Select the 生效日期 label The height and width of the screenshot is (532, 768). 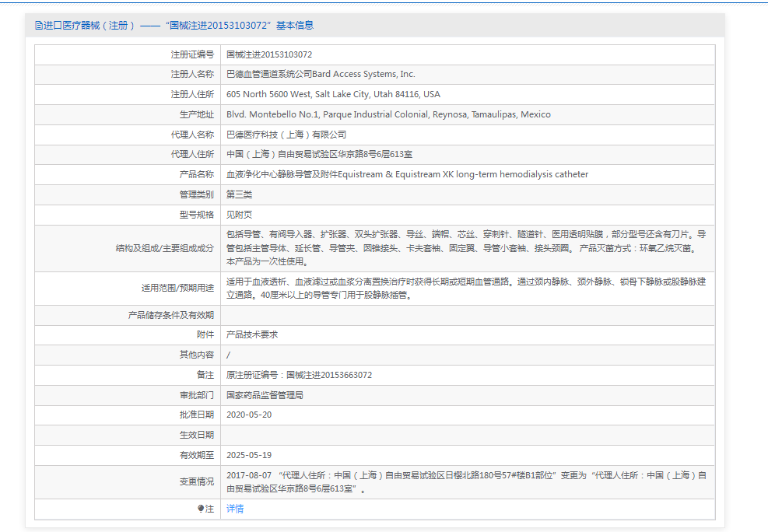197,435
